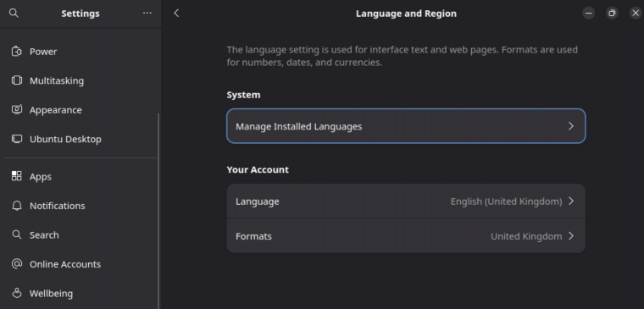This screenshot has height=309, width=644.
Task: Click the Appearance monitor icon
Action: (x=16, y=109)
